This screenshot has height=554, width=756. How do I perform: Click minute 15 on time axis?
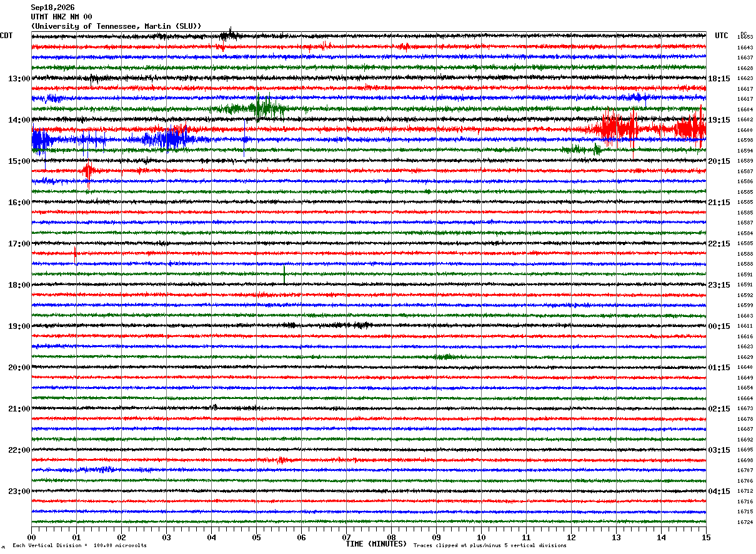tap(706, 538)
